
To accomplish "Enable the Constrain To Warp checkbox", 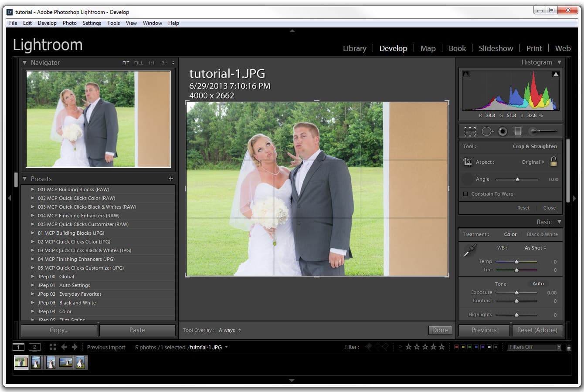I will tap(465, 194).
